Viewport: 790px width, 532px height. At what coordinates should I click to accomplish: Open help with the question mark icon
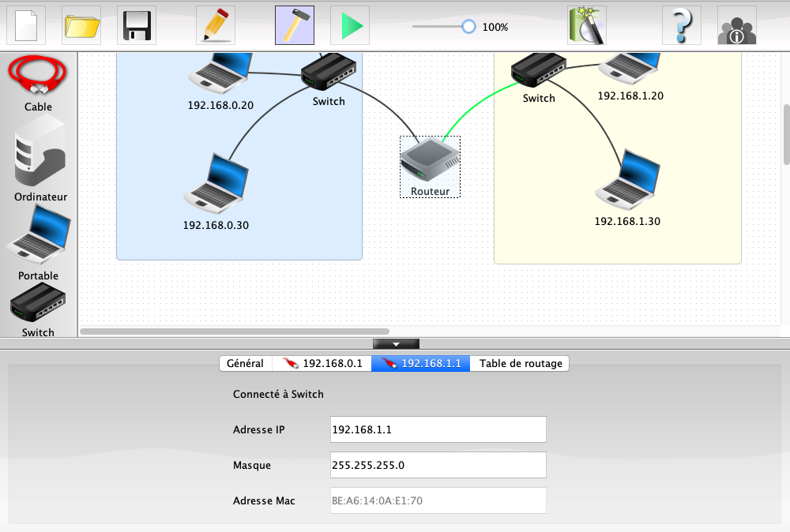pyautogui.click(x=682, y=25)
